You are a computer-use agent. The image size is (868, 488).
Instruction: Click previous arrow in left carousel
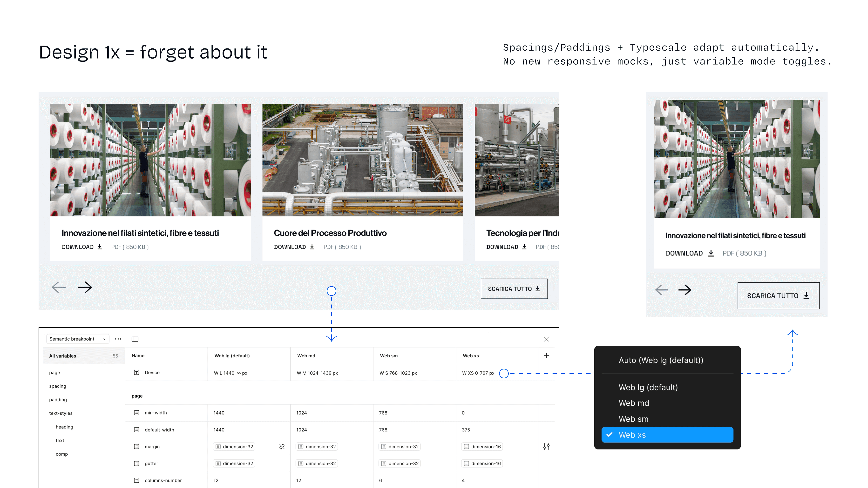[x=59, y=287]
